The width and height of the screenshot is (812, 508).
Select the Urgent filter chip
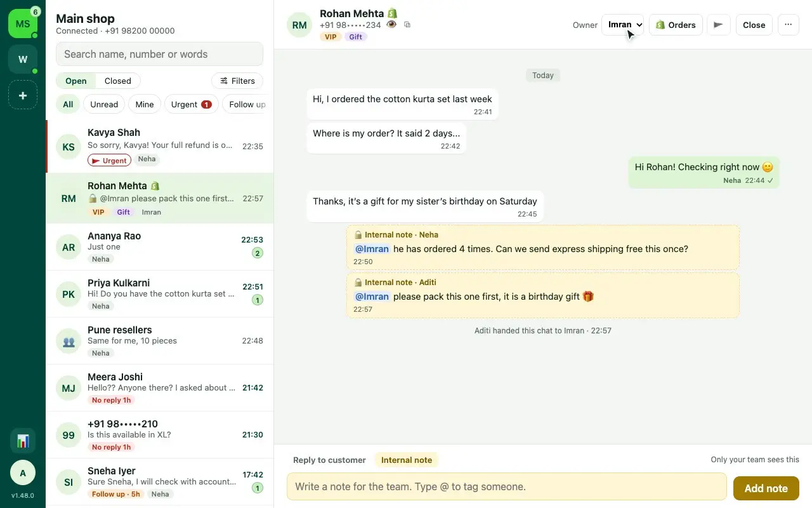click(191, 104)
